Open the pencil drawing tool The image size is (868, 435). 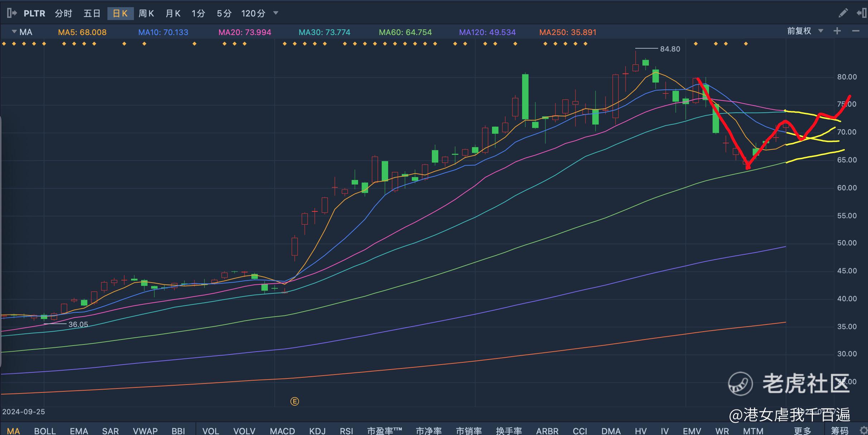(843, 13)
